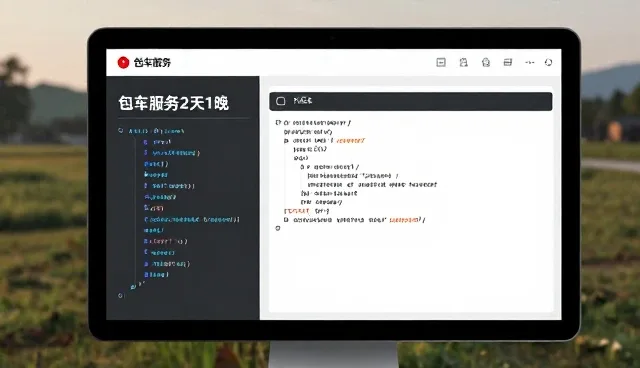Viewport: 640px width, 368px height.
Task: Tick the checkbox in the dark bar
Action: pos(281,101)
